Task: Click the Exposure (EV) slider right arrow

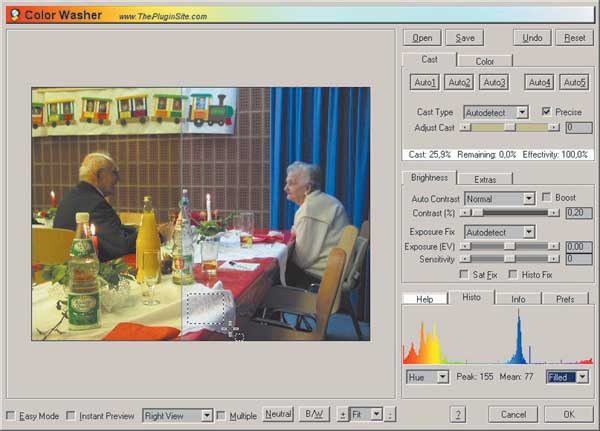Action: click(x=553, y=247)
